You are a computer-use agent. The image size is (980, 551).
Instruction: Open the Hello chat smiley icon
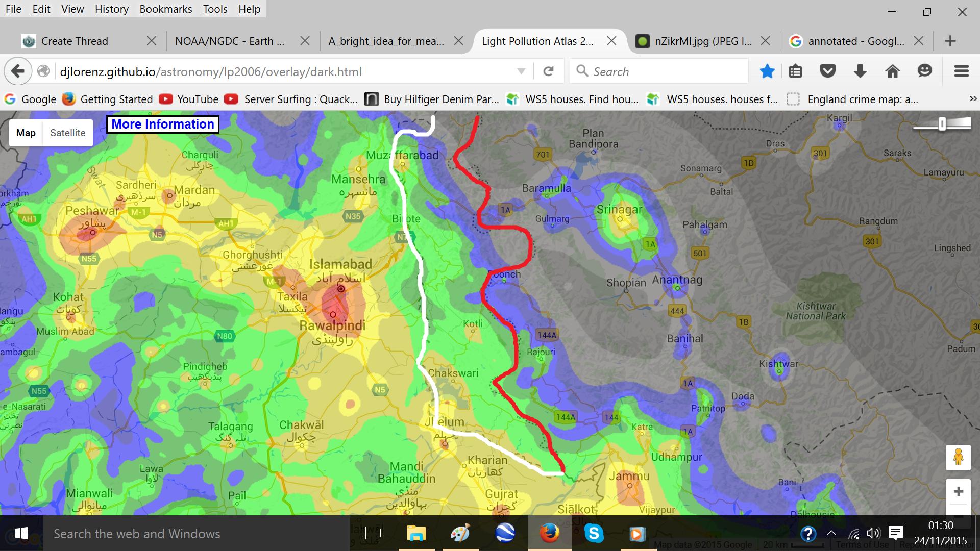point(924,71)
